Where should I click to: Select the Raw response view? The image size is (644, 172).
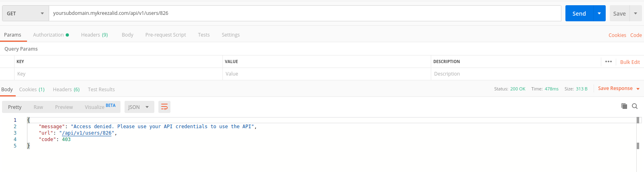(38, 107)
